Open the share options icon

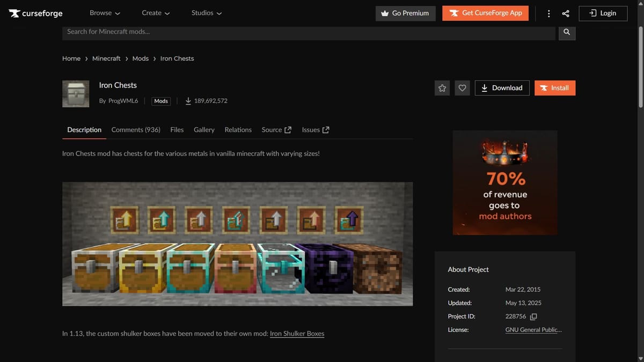coord(566,13)
